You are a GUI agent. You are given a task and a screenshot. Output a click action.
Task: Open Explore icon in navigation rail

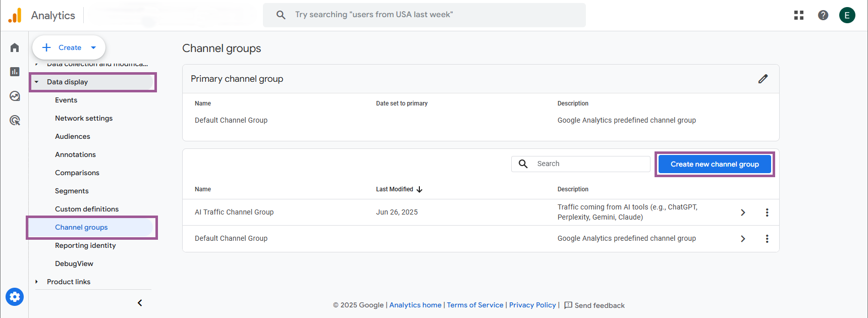coord(15,96)
